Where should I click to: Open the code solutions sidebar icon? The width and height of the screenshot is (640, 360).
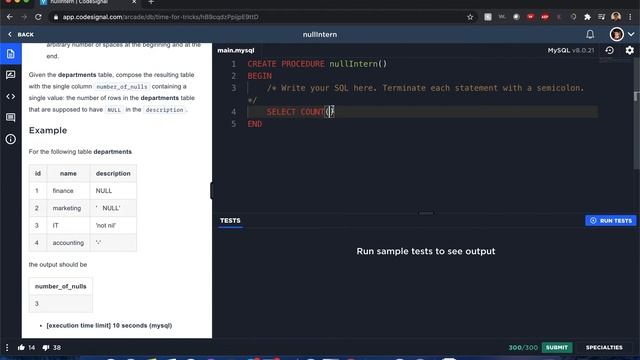[x=11, y=96]
